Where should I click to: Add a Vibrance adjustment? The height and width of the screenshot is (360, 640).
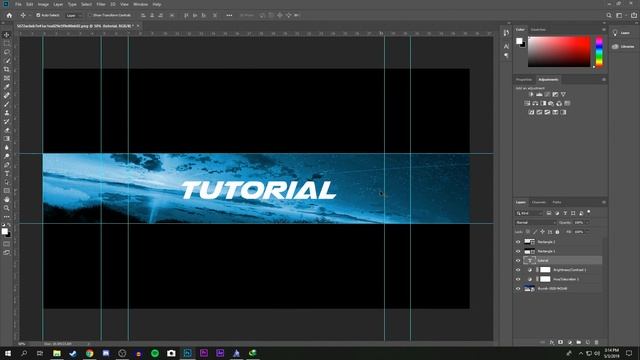(563, 94)
